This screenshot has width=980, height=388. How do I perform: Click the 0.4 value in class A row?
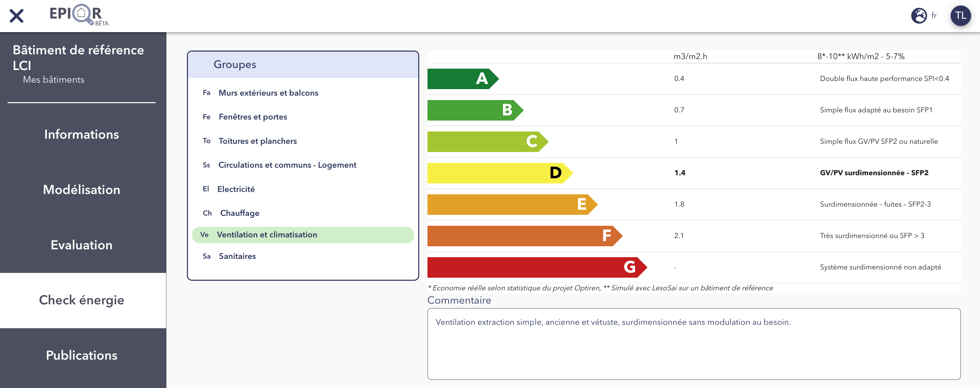[679, 79]
